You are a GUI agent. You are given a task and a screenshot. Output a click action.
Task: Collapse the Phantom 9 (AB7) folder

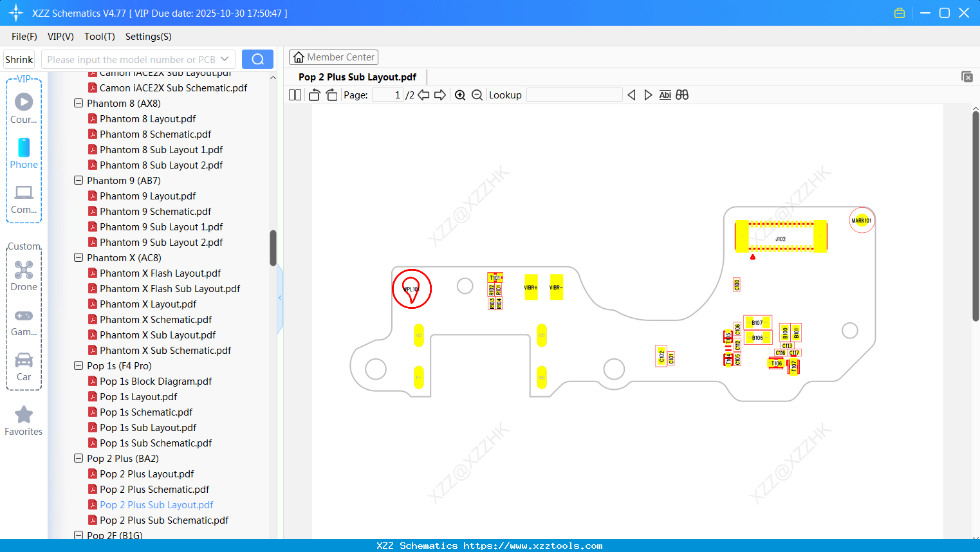click(79, 180)
